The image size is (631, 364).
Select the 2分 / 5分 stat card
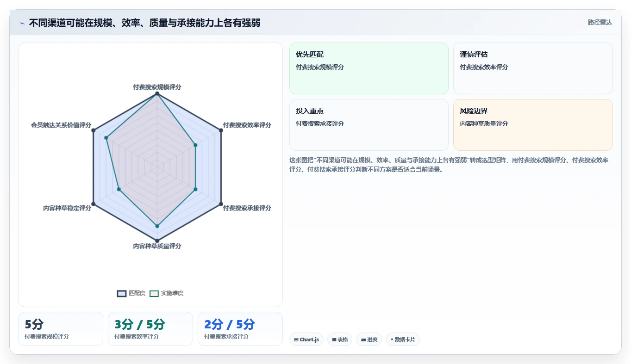240,329
